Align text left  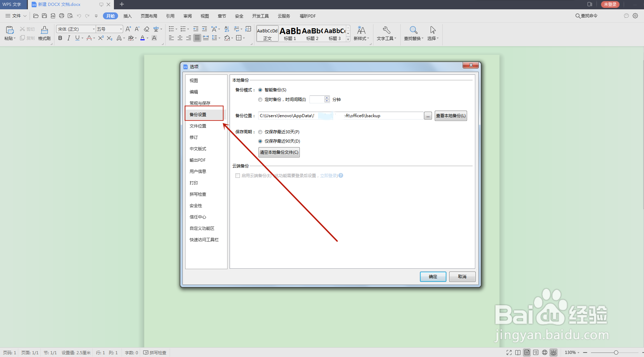click(171, 38)
